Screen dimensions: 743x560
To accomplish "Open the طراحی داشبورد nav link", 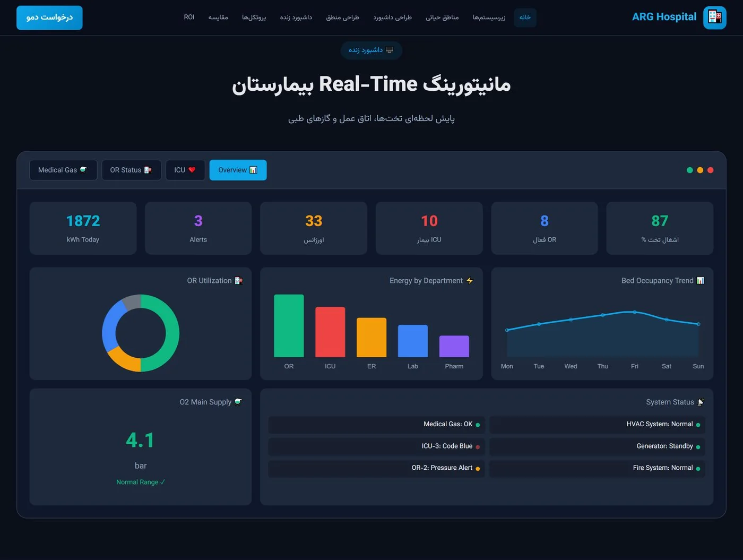I will click(392, 18).
